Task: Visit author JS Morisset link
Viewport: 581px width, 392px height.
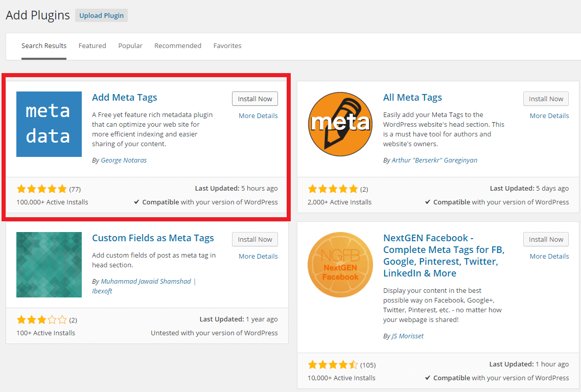Action: coord(408,336)
